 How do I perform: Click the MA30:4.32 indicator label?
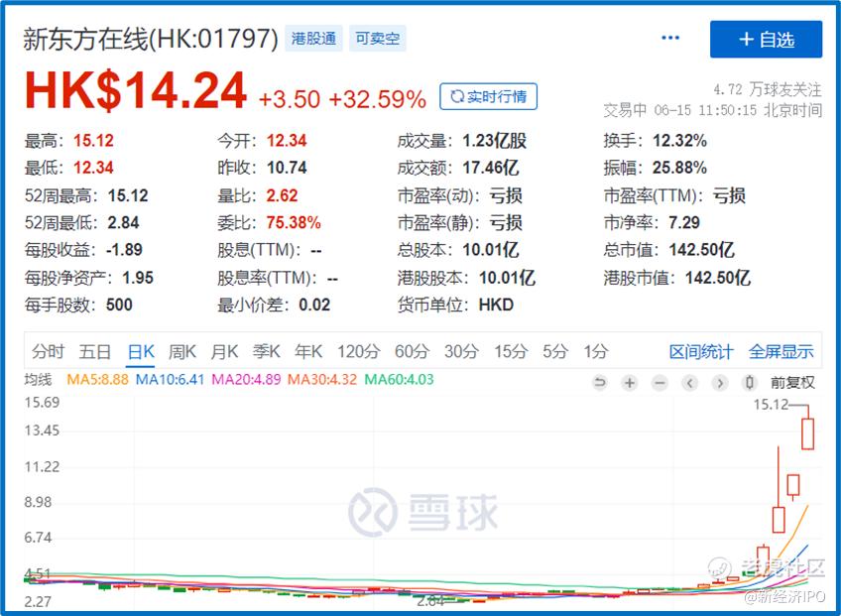point(322,380)
